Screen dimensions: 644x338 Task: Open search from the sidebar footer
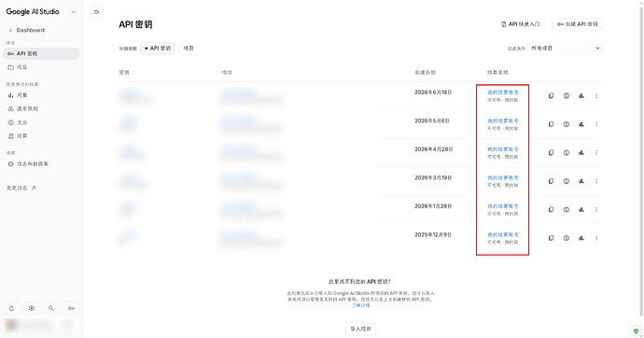click(51, 308)
